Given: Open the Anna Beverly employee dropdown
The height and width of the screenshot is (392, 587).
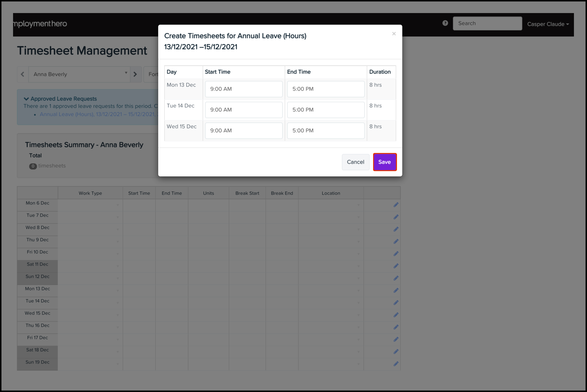Looking at the screenshot, I should [79, 74].
